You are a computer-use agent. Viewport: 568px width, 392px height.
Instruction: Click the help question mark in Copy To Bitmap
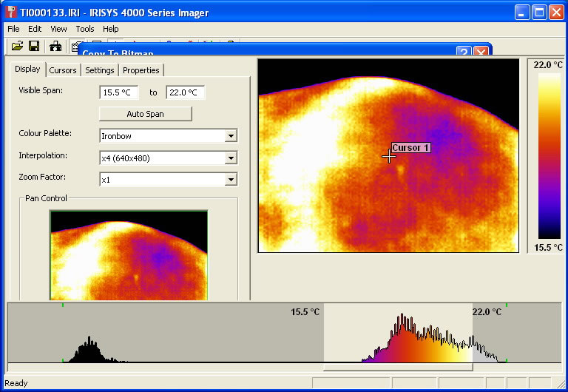[x=464, y=53]
